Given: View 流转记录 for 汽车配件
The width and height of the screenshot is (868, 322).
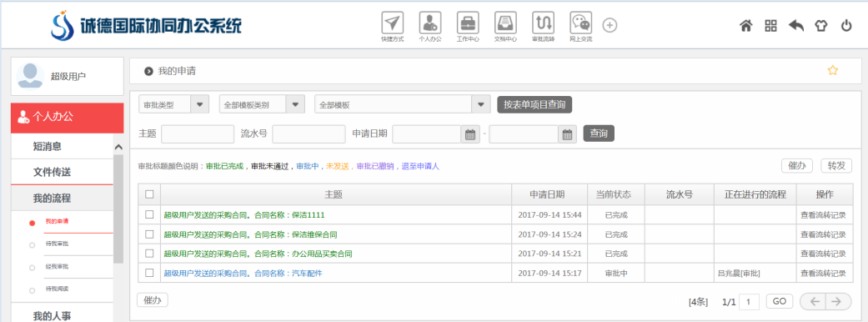Looking at the screenshot, I should point(823,274).
